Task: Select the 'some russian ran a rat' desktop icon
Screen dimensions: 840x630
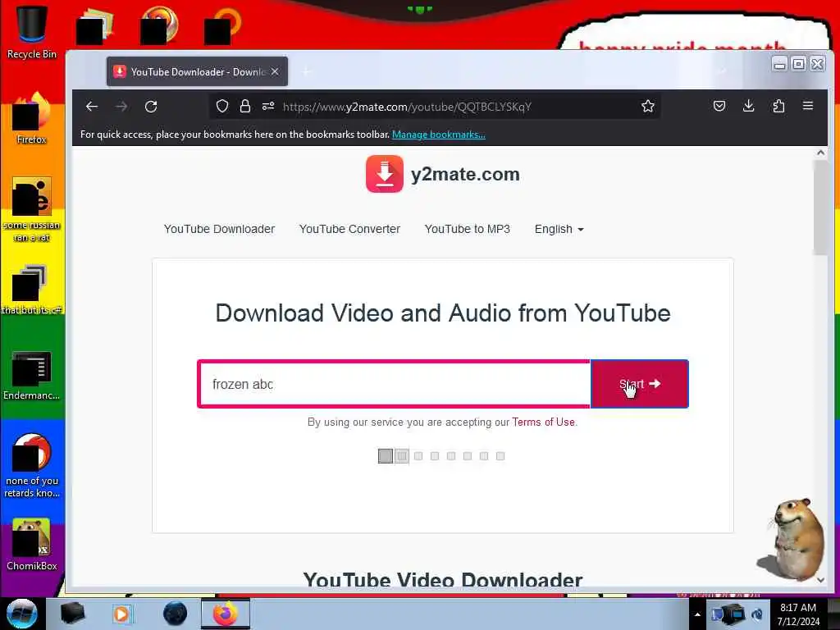Action: [32, 209]
